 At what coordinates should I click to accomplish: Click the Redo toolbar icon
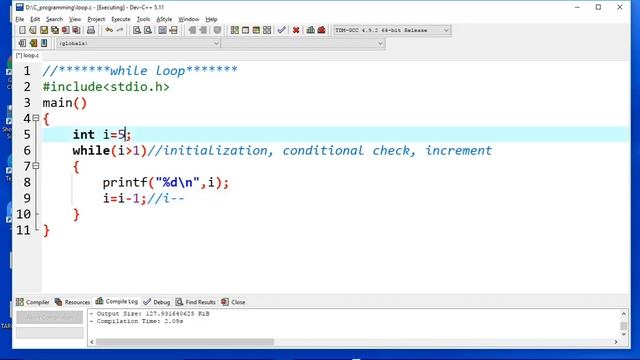tap(120, 30)
